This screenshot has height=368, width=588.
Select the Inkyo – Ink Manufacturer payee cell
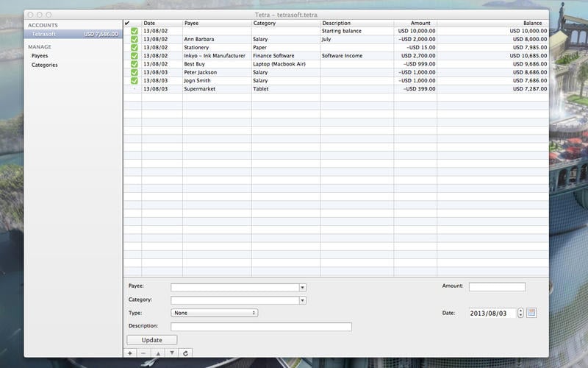point(217,56)
